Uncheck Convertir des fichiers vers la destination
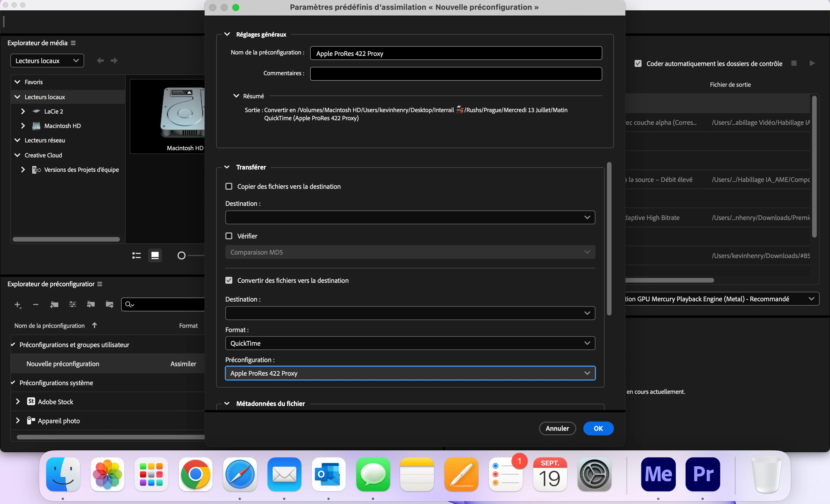The width and height of the screenshot is (830, 504). tap(229, 280)
